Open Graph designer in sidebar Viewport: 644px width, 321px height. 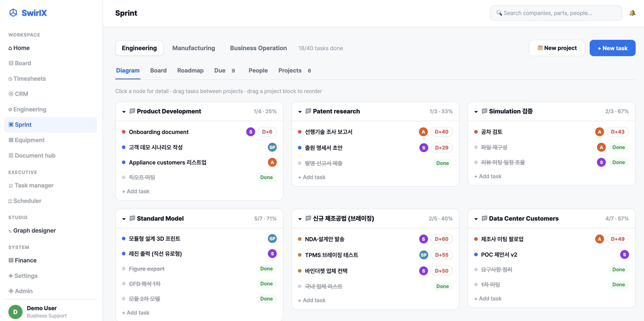click(50, 230)
